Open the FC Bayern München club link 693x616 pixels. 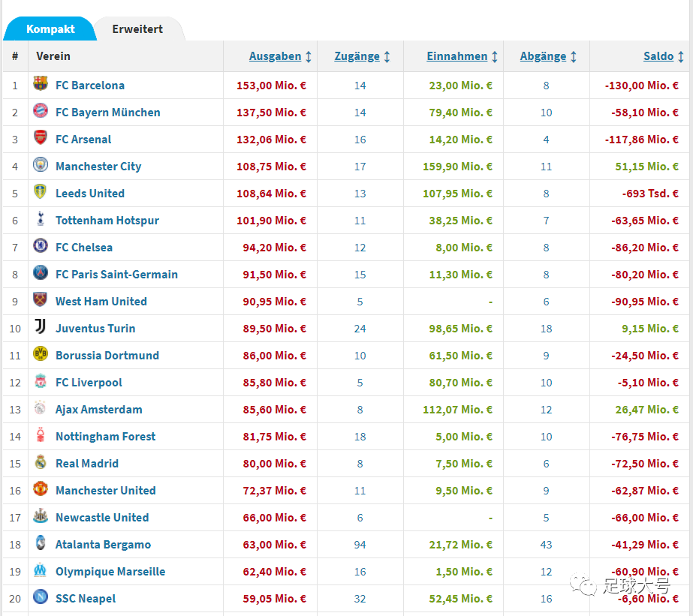[107, 112]
